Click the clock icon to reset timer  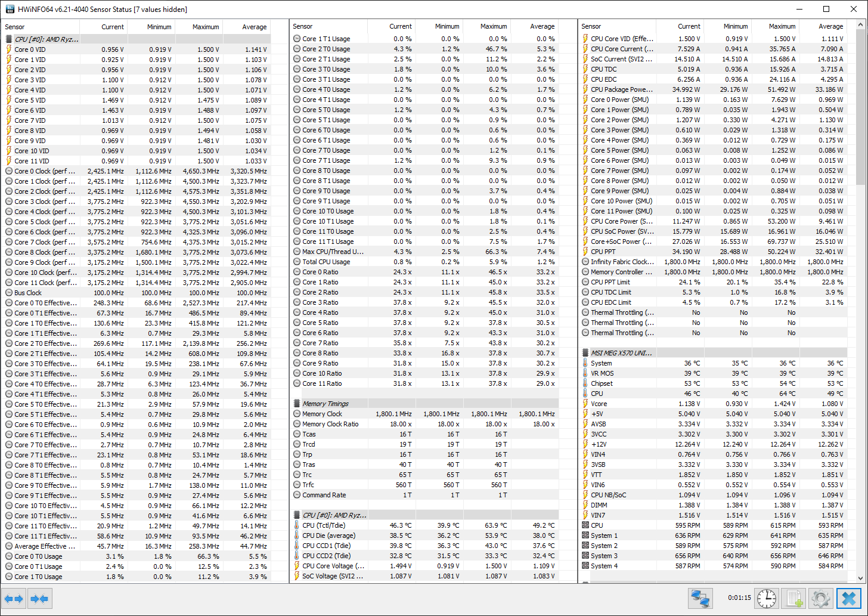pyautogui.click(x=767, y=598)
